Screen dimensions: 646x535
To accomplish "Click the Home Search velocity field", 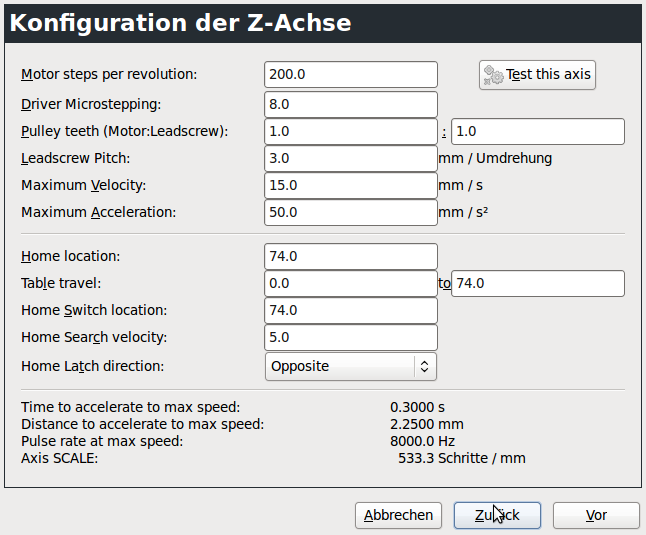I will coord(351,337).
